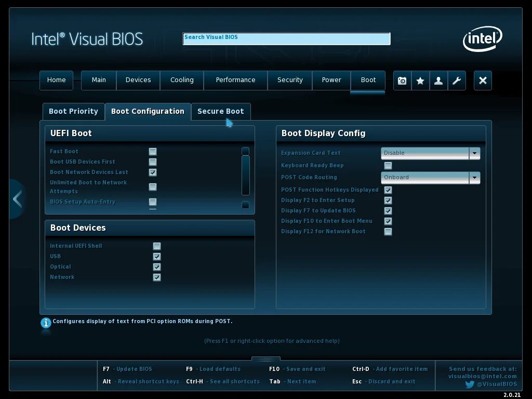Go to the Home menu
The width and height of the screenshot is (532, 399).
(56, 81)
